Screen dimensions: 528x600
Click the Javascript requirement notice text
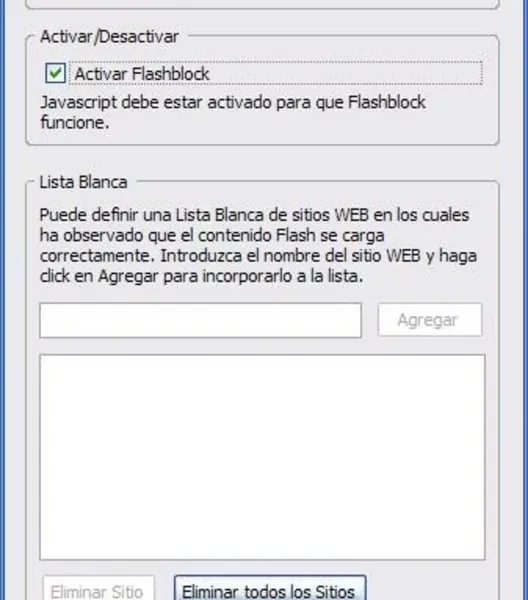tap(233, 112)
